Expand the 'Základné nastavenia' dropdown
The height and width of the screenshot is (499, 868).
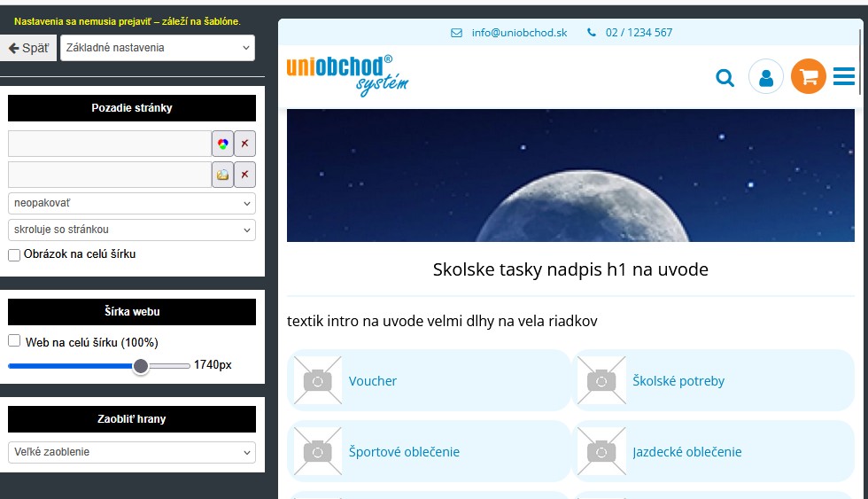pyautogui.click(x=157, y=48)
